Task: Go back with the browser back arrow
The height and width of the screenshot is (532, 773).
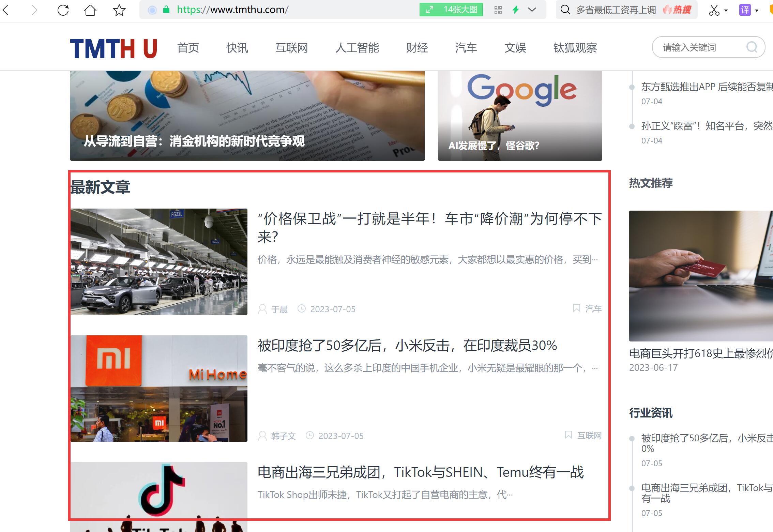Action: [x=5, y=10]
